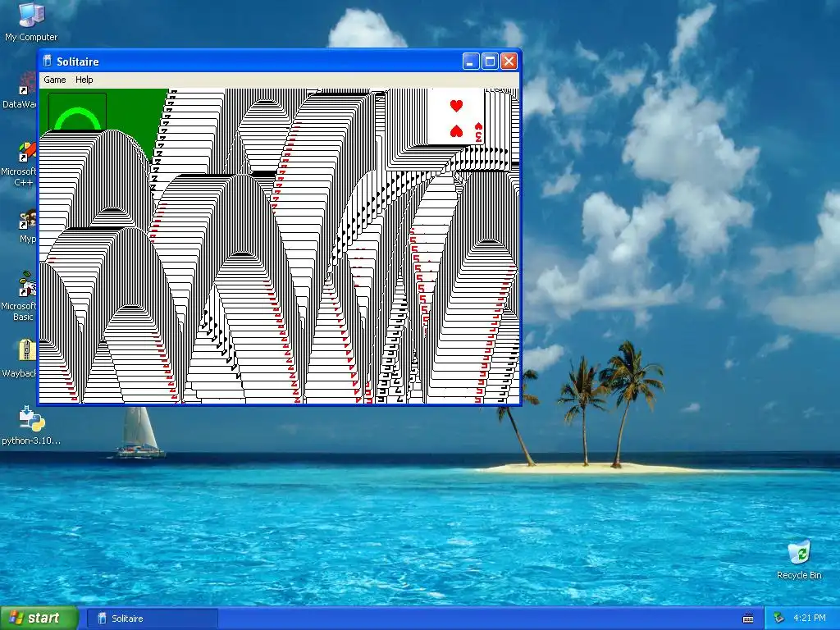The image size is (840, 630).
Task: Open the on-screen keyboard taskbar icon
Action: pyautogui.click(x=748, y=619)
